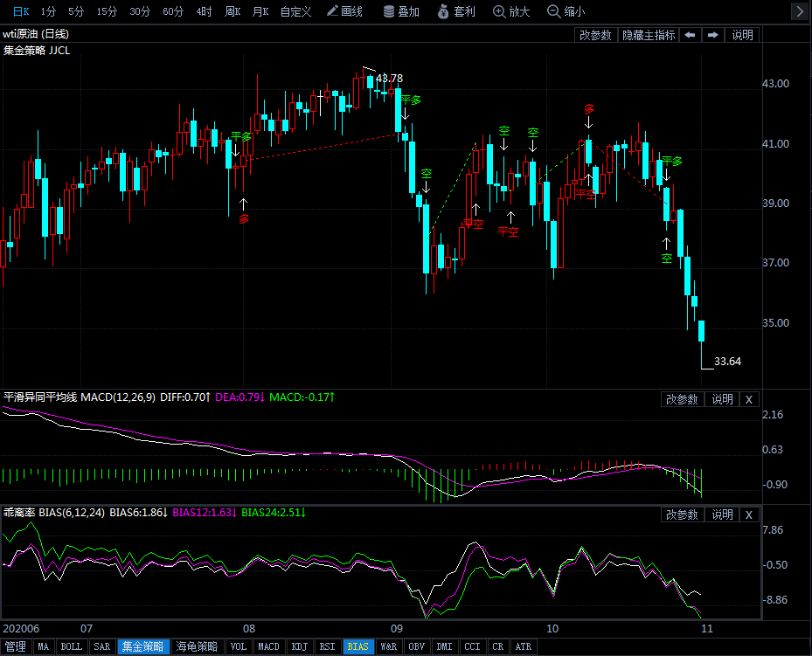Go to previous indicator with left arrow
The image size is (812, 656).
(x=690, y=35)
